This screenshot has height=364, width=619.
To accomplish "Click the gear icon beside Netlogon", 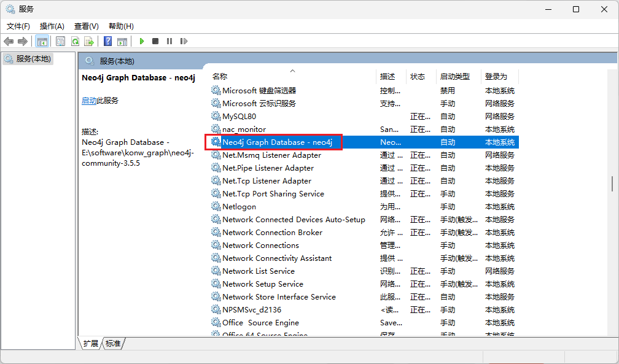I will pos(216,206).
